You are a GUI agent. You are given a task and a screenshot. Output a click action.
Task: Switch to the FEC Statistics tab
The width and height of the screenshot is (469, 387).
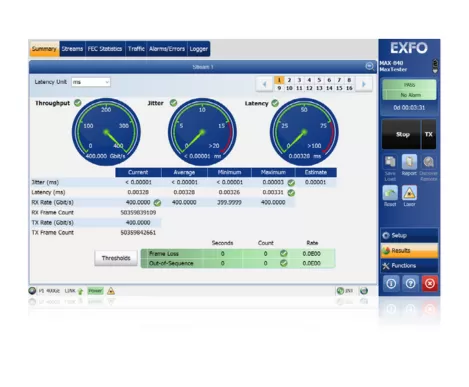coord(105,49)
